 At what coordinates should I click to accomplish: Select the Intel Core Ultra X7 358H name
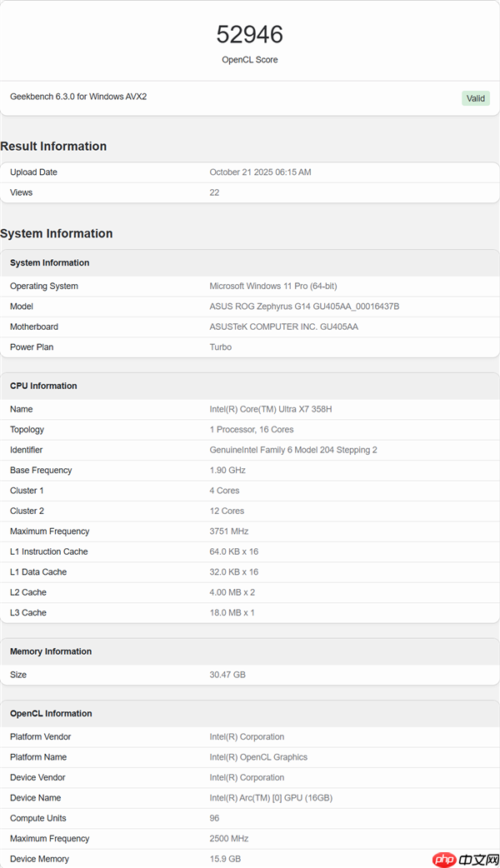[x=276, y=410]
